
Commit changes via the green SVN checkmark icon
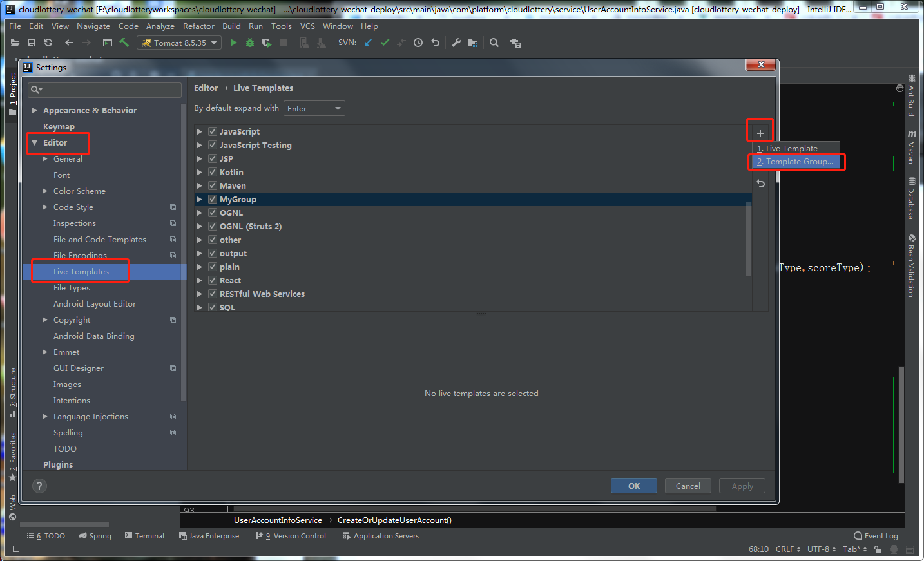[385, 43]
